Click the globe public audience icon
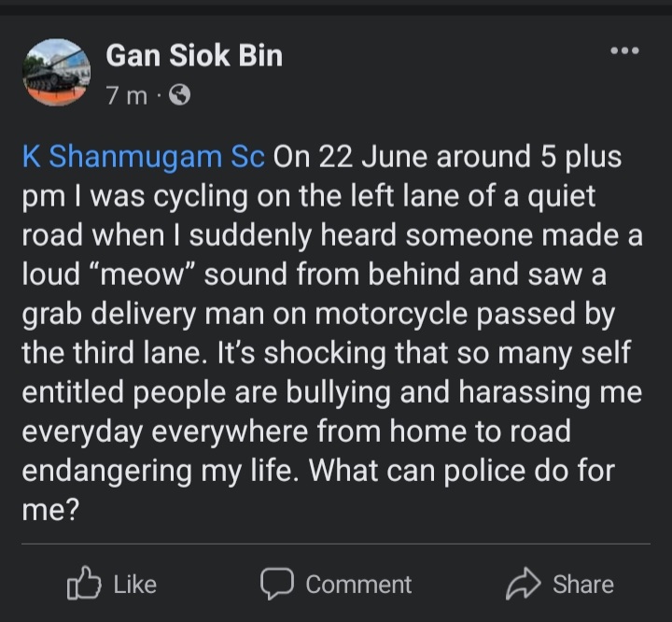 point(181,95)
